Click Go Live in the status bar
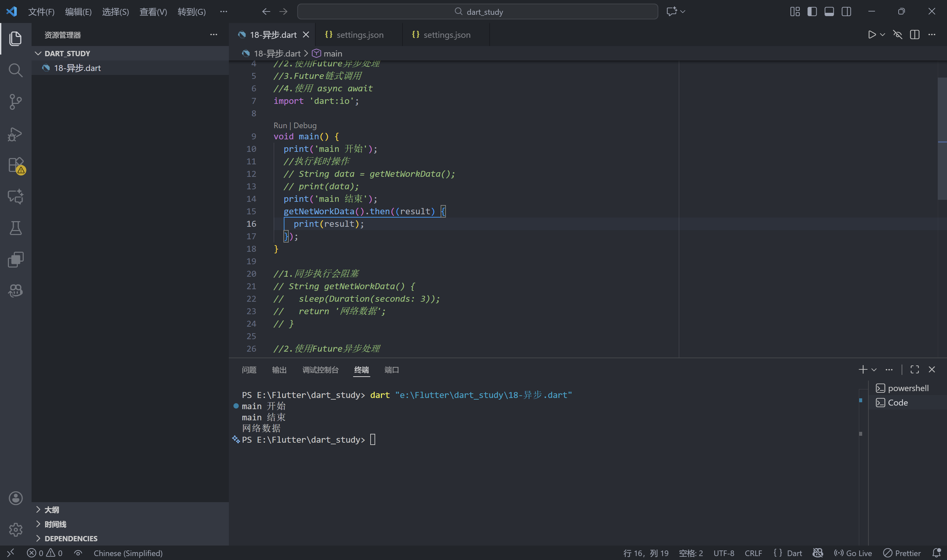 pyautogui.click(x=853, y=553)
